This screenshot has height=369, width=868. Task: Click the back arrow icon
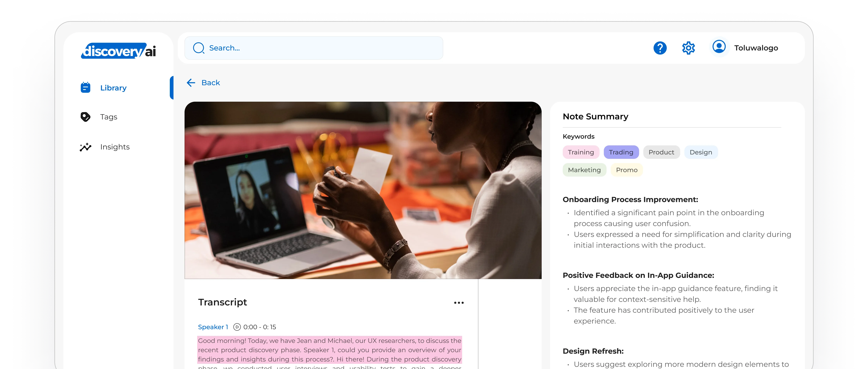191,83
